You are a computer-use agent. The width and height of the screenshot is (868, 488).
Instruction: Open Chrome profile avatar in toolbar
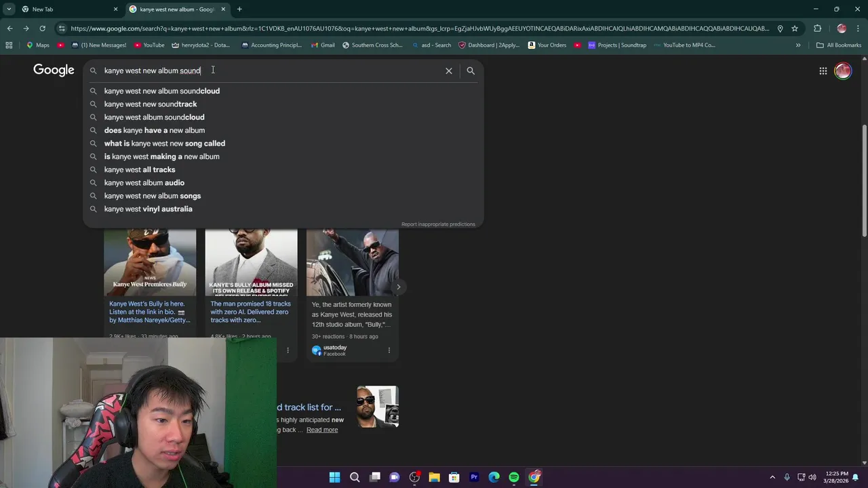point(842,28)
